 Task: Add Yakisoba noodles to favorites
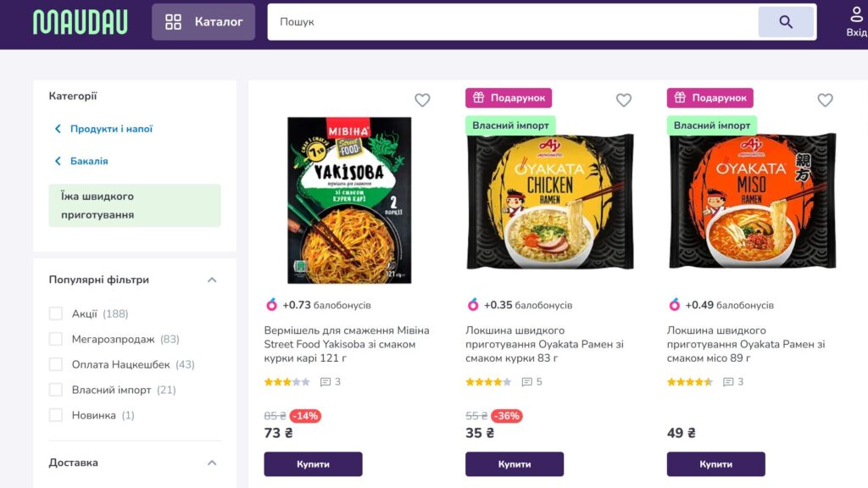point(422,100)
